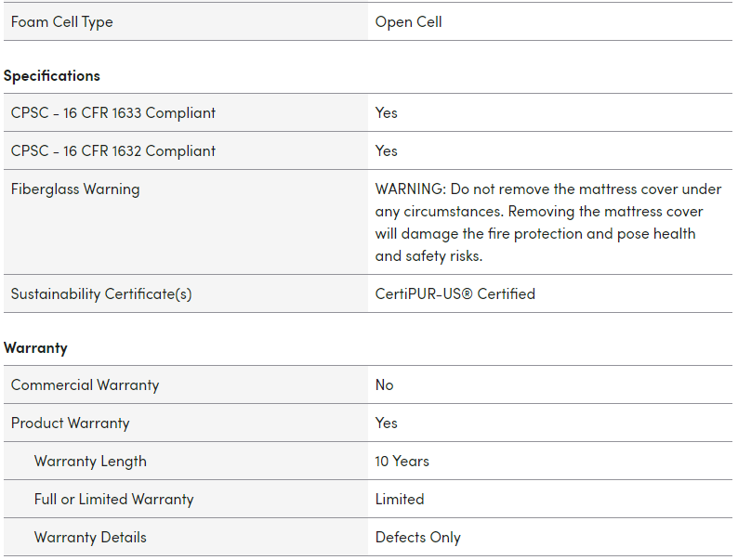
Task: Click the CFR 1632 Compliant row label
Action: [113, 150]
